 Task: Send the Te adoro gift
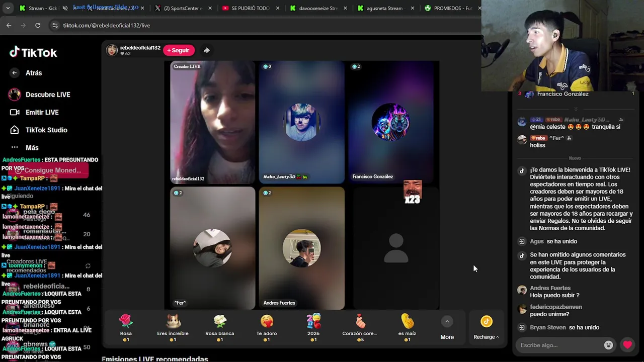point(267,327)
